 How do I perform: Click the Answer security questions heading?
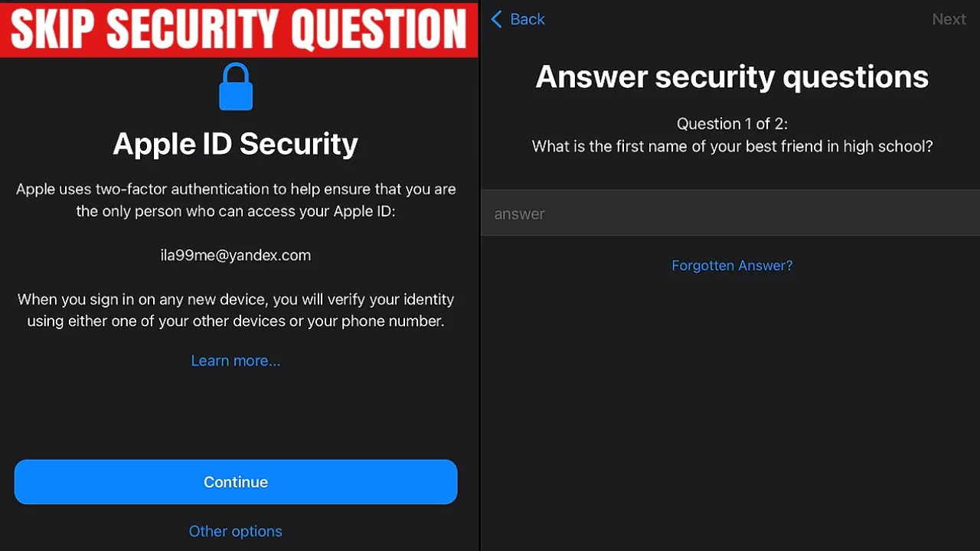(732, 77)
